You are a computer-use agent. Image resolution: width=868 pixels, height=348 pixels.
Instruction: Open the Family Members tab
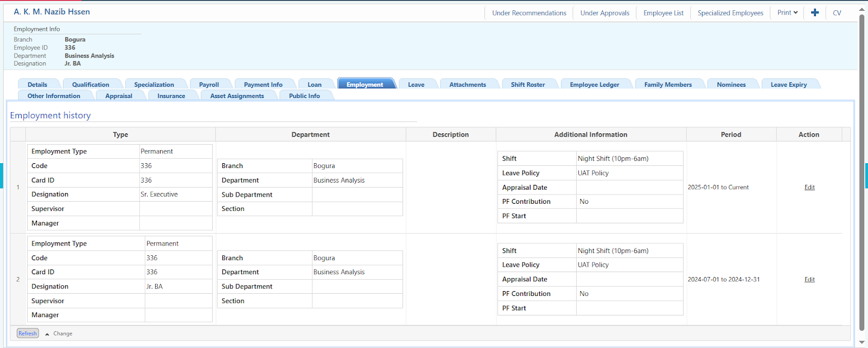[x=668, y=85]
